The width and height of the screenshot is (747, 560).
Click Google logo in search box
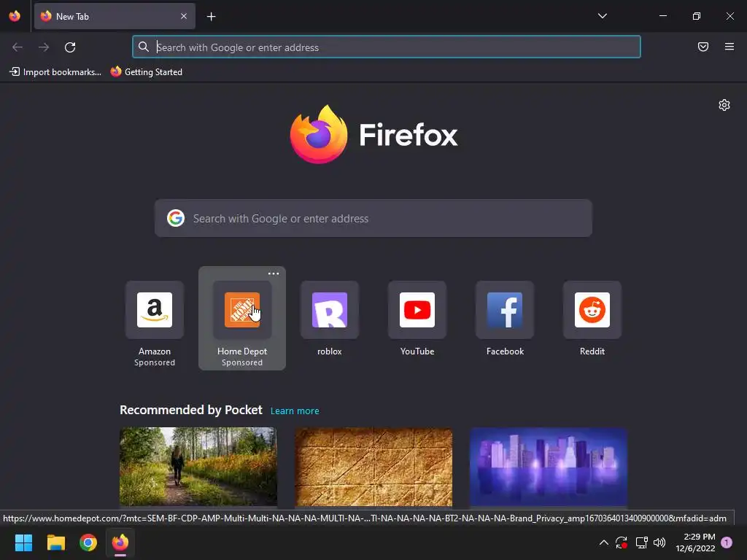(176, 218)
